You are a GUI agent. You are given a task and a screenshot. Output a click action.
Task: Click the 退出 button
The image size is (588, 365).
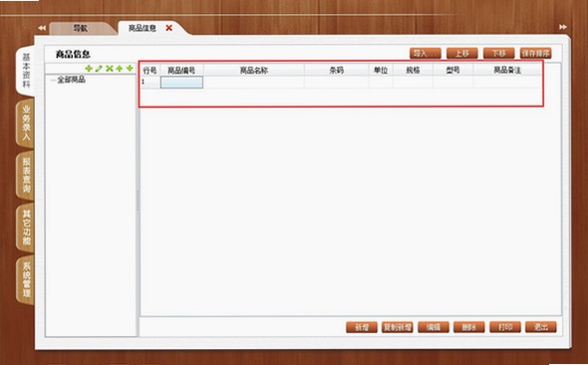(x=541, y=327)
